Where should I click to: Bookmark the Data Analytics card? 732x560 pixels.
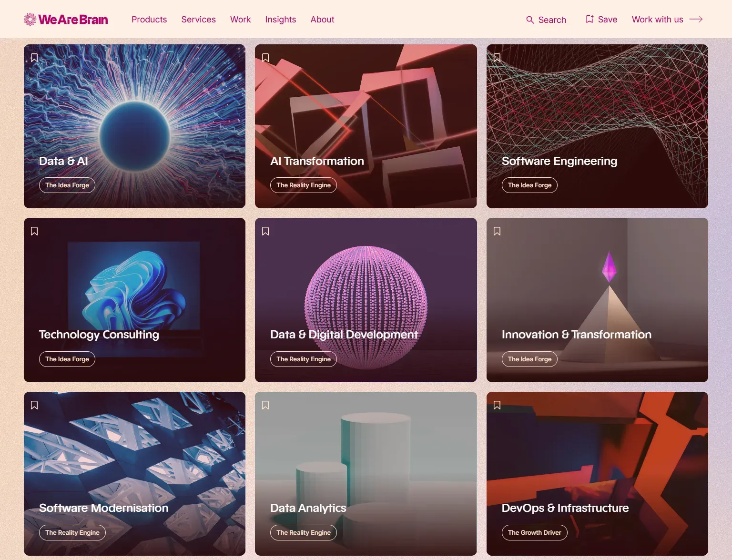pos(265,405)
